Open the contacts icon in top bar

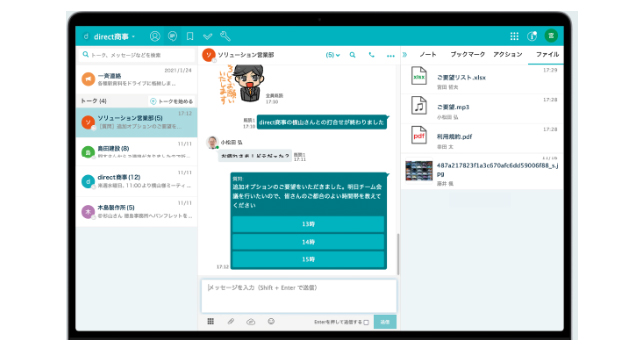155,36
